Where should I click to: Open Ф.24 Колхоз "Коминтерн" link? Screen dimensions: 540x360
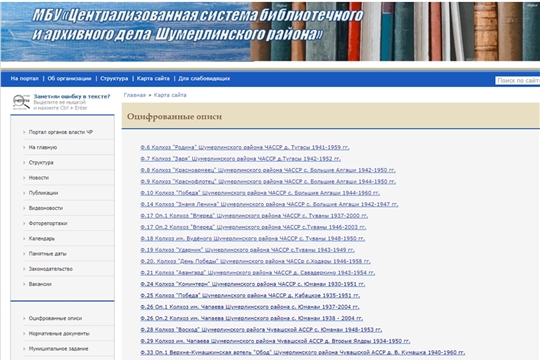(x=253, y=284)
